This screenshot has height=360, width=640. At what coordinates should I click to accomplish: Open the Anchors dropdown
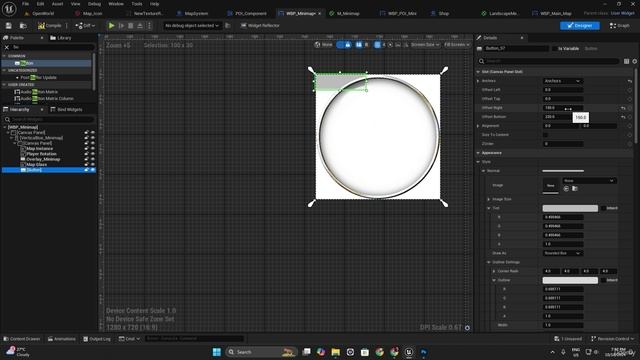[562, 81]
